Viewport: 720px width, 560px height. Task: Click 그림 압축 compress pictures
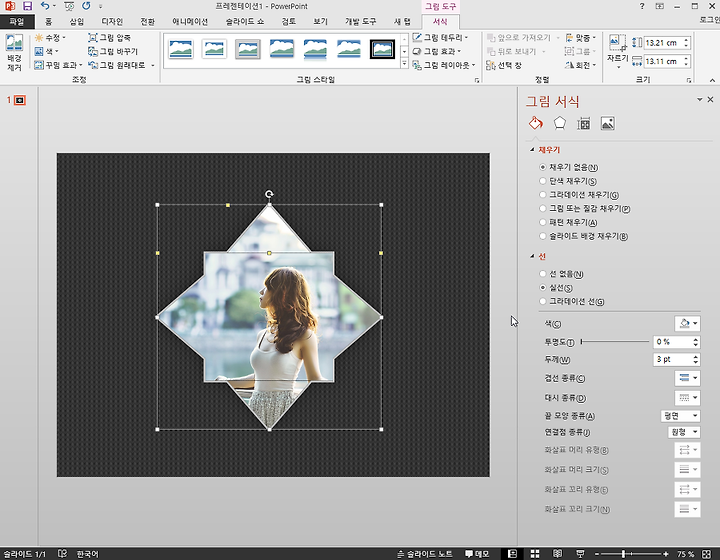(x=109, y=38)
